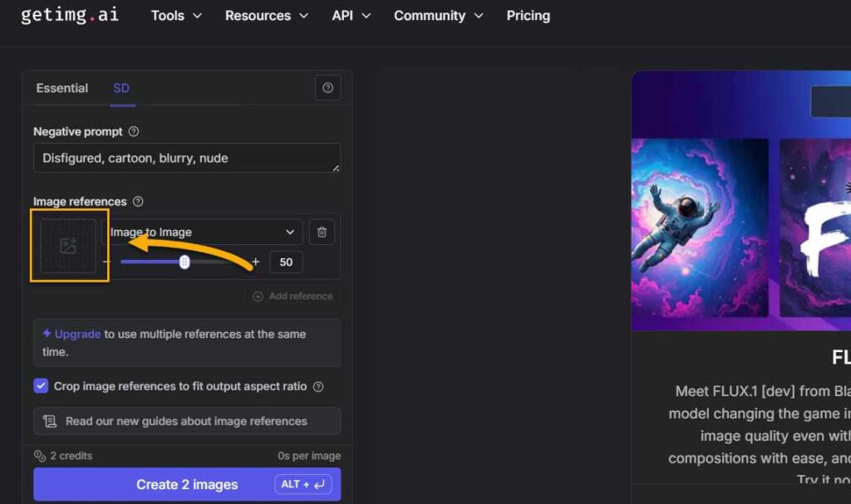
Task: Expand the Tools menu chevron
Action: (x=198, y=15)
